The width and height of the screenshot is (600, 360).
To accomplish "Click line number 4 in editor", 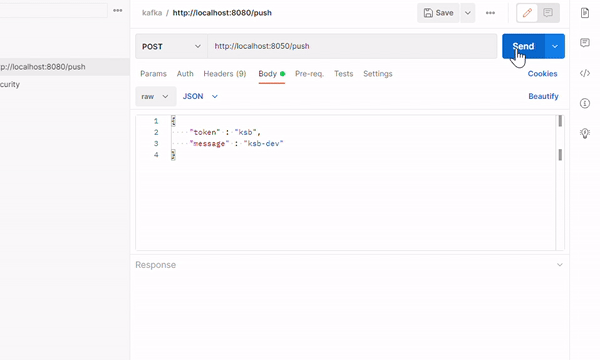I will (x=156, y=155).
